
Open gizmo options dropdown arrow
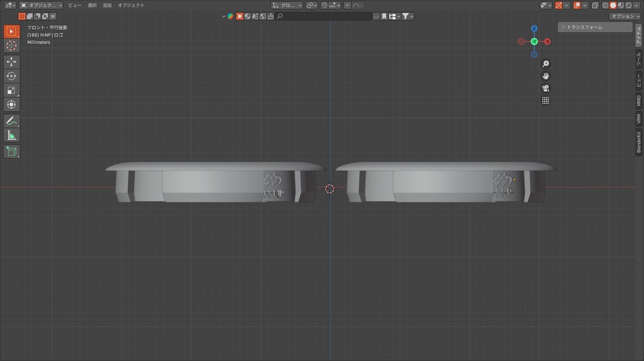tap(567, 5)
